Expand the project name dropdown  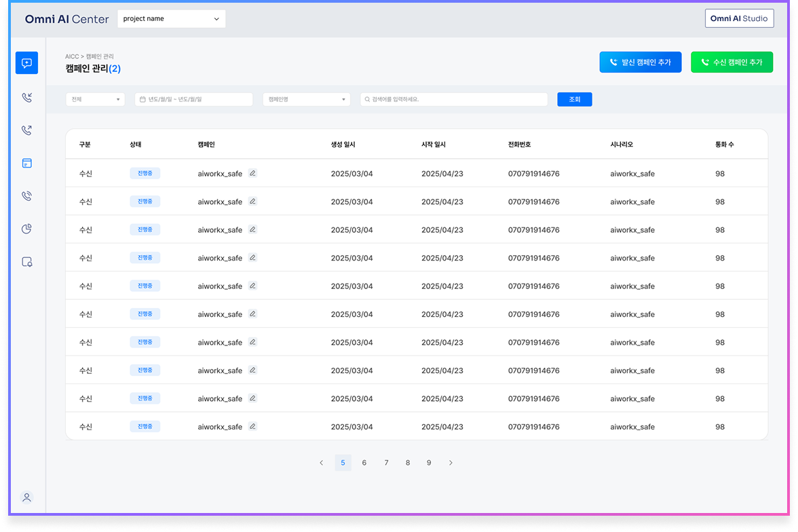click(x=172, y=19)
